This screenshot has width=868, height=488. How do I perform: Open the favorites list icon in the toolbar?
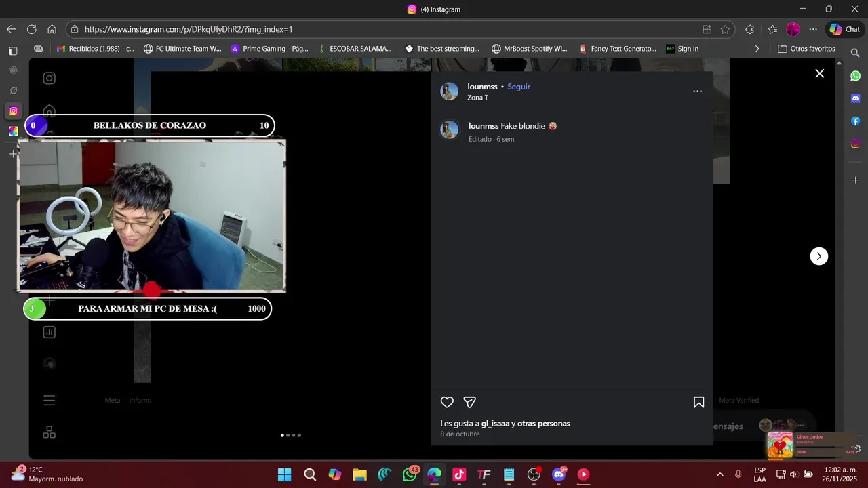pyautogui.click(x=772, y=29)
